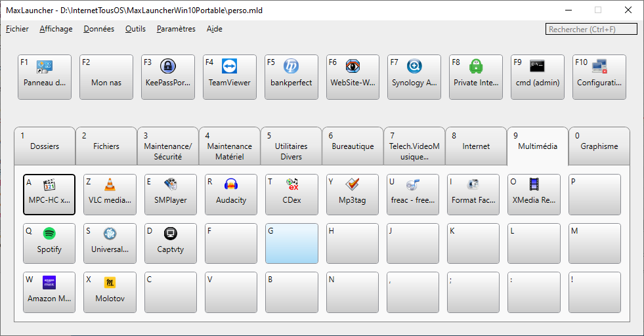
Task: Switch to the Bureautique tab
Action: coord(353,146)
